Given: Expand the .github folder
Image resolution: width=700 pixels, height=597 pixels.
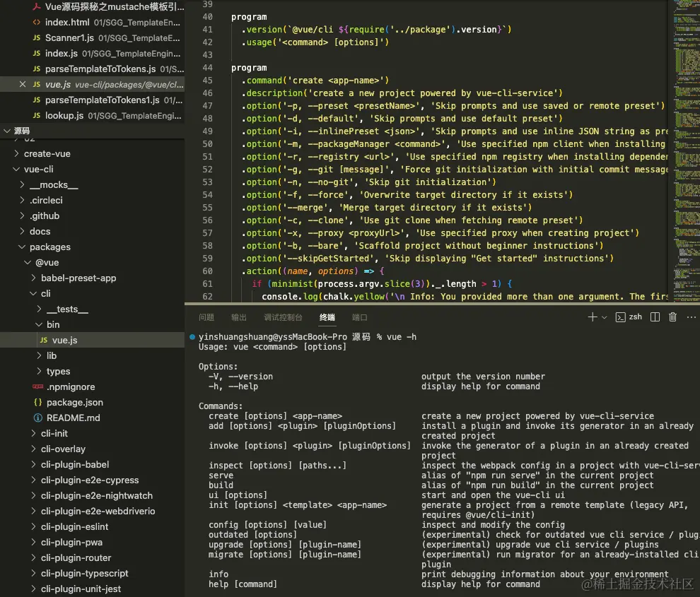Looking at the screenshot, I should [x=92, y=216].
